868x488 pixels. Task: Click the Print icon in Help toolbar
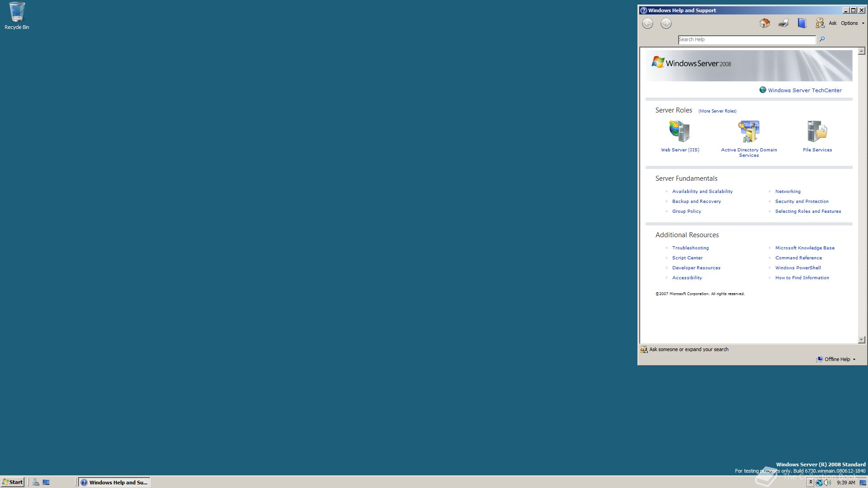[783, 23]
